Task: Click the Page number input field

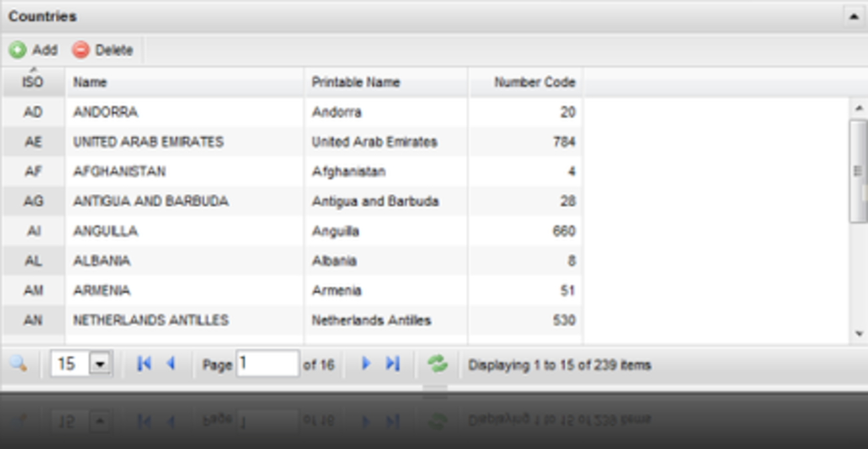Action: [x=267, y=364]
